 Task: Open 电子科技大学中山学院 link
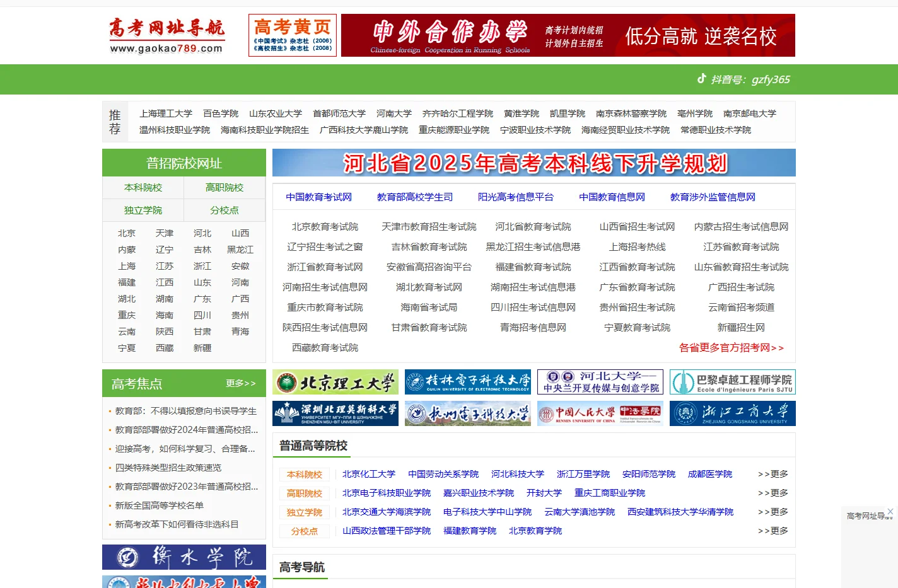click(x=487, y=512)
